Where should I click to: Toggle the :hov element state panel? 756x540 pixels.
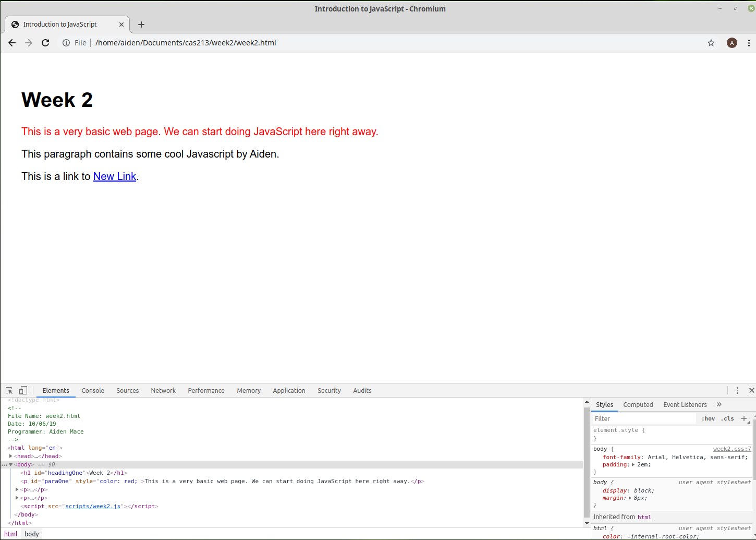click(x=708, y=418)
